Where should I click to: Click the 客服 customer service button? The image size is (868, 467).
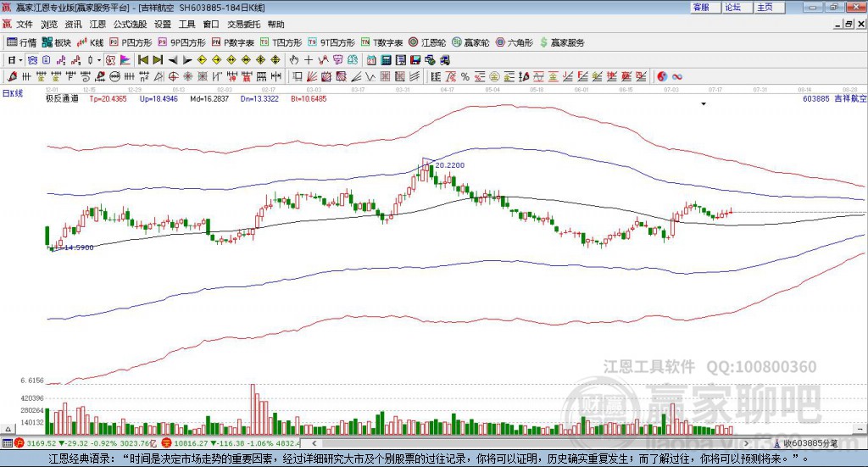(x=701, y=7)
